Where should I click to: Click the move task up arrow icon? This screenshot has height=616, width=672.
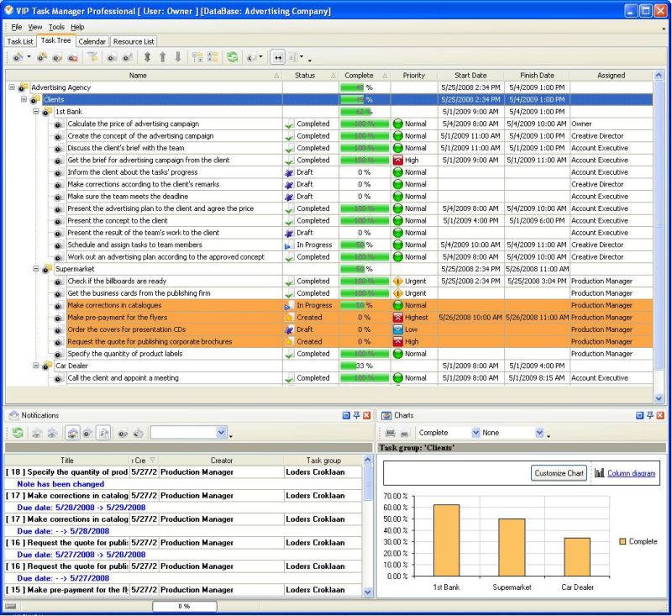point(162,58)
